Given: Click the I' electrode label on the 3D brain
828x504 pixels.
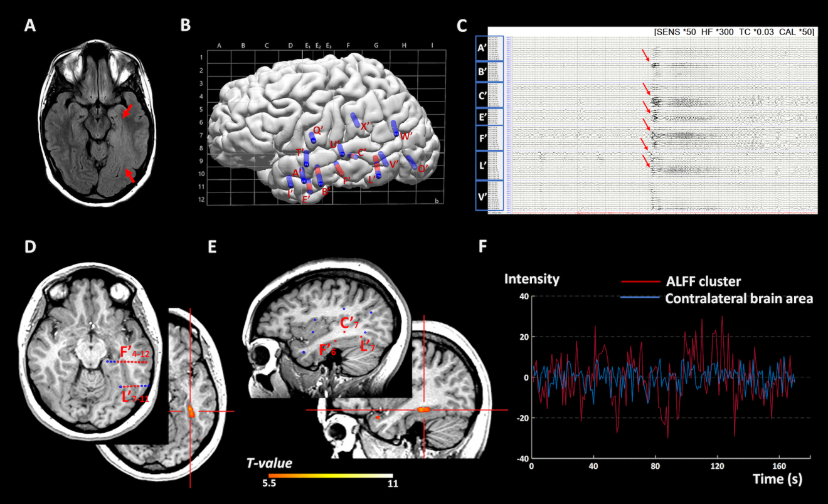Looking at the screenshot, I should [x=291, y=193].
